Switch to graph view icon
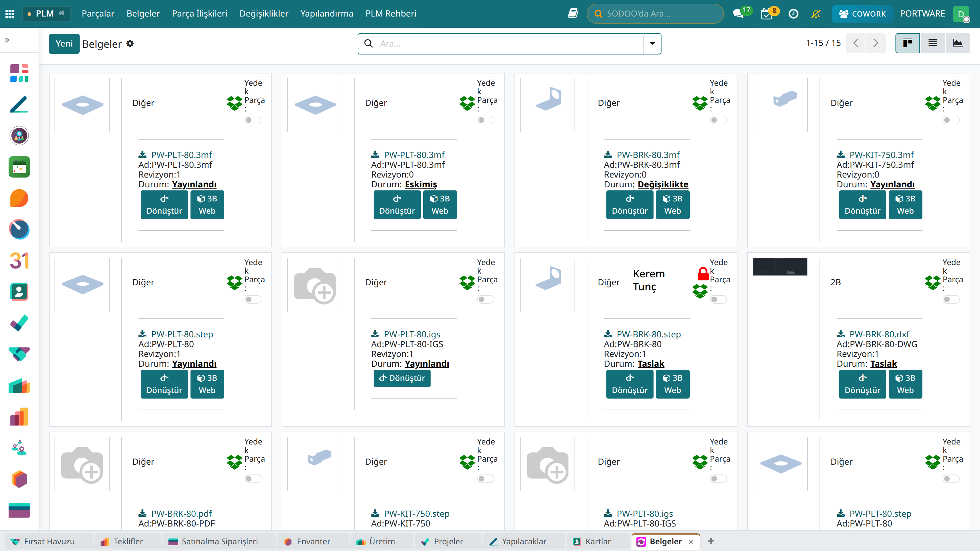The image size is (980, 551). click(958, 43)
